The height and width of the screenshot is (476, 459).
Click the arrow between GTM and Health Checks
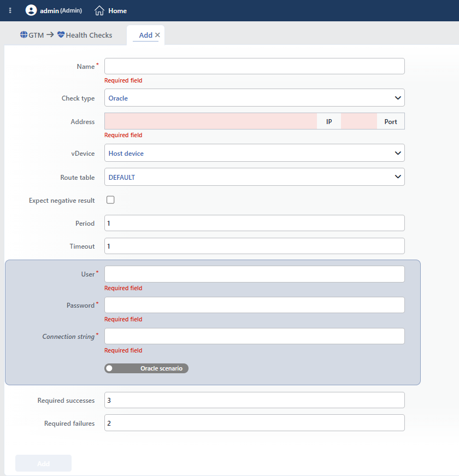50,35
